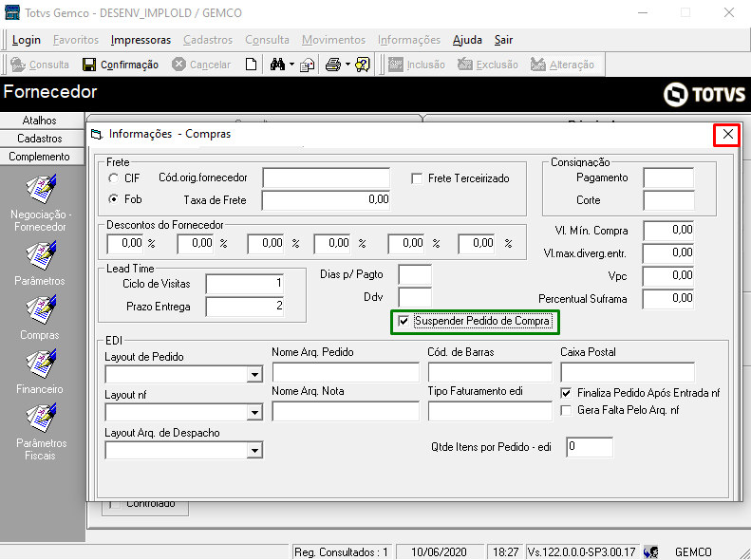Toggle Finaliza Pedido Após Entrada nf checkbox
Viewport: 751px width, 560px height.
tap(566, 393)
